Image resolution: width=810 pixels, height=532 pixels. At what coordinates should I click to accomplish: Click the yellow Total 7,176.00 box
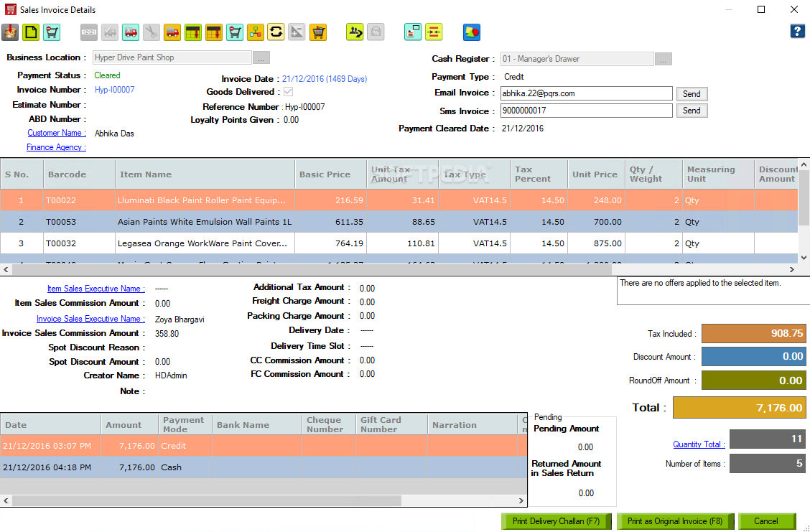point(739,408)
